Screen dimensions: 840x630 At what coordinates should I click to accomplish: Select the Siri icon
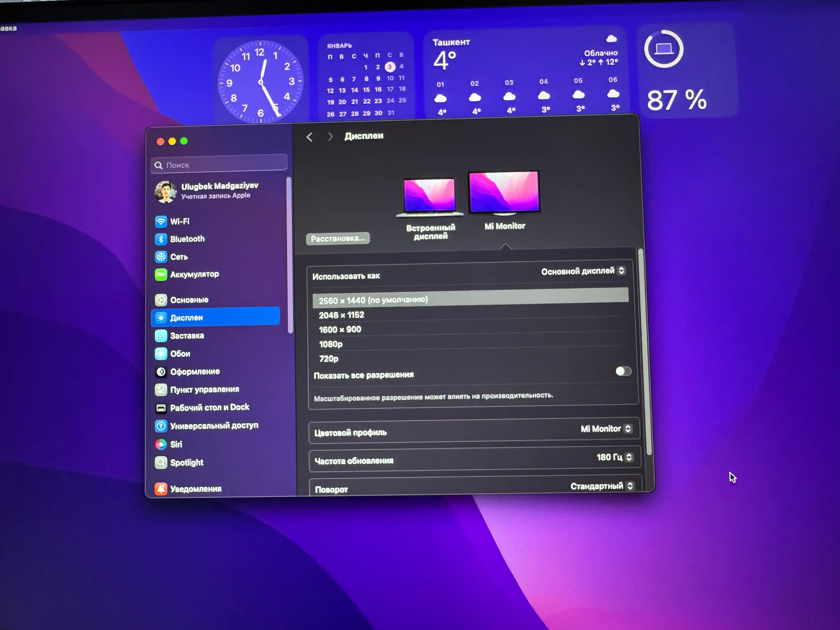pos(161,444)
